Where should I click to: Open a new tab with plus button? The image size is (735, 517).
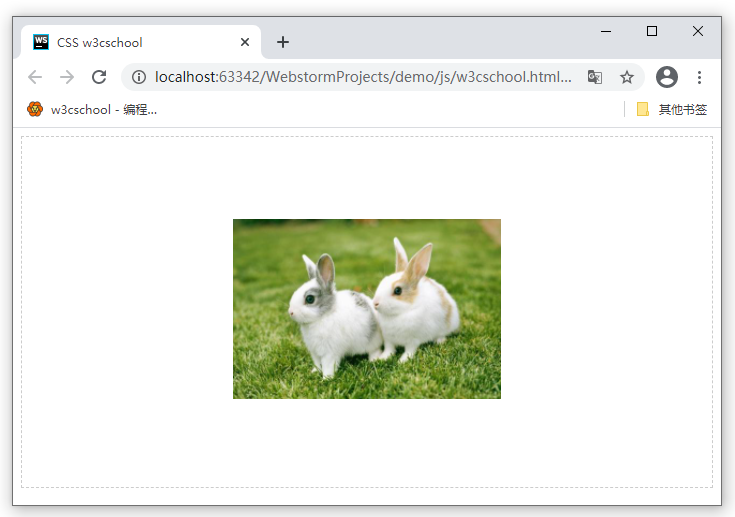tap(283, 42)
